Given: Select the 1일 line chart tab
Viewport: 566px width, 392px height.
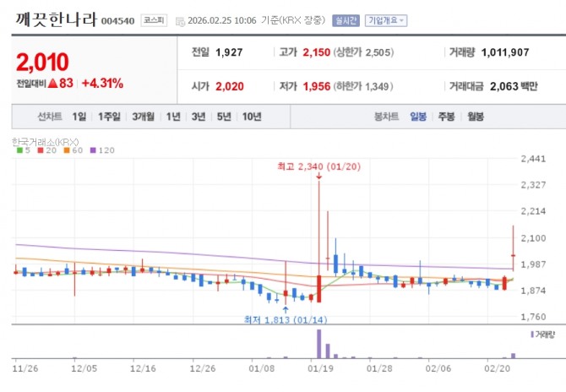Looking at the screenshot, I should click(x=79, y=117).
